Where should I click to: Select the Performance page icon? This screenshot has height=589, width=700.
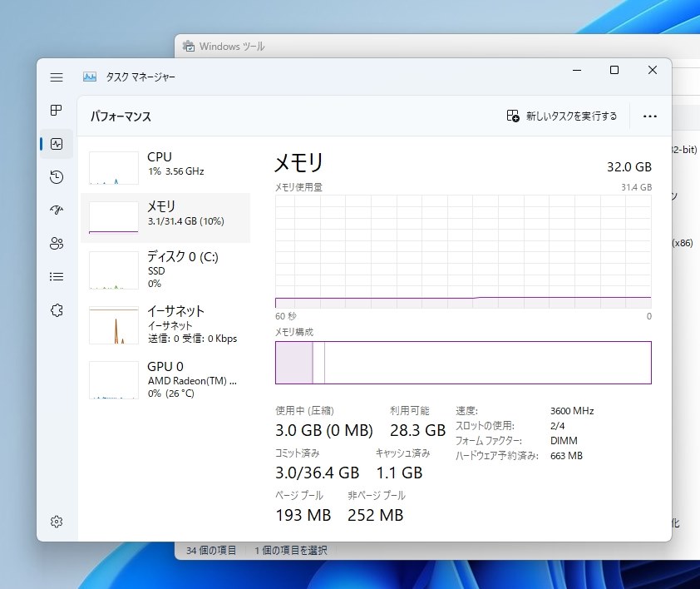click(x=57, y=144)
